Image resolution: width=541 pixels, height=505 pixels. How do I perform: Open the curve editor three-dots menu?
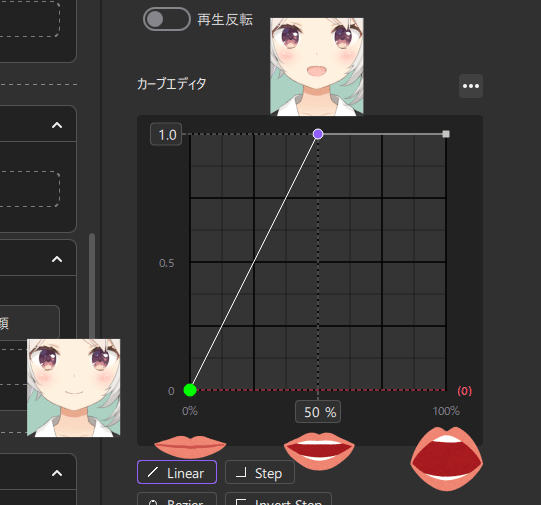(471, 86)
